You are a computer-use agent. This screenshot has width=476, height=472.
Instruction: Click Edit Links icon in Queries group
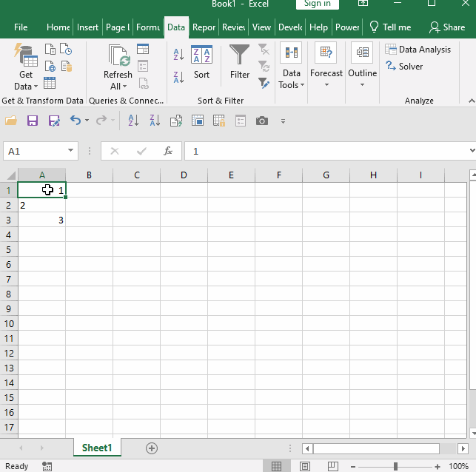click(x=144, y=83)
